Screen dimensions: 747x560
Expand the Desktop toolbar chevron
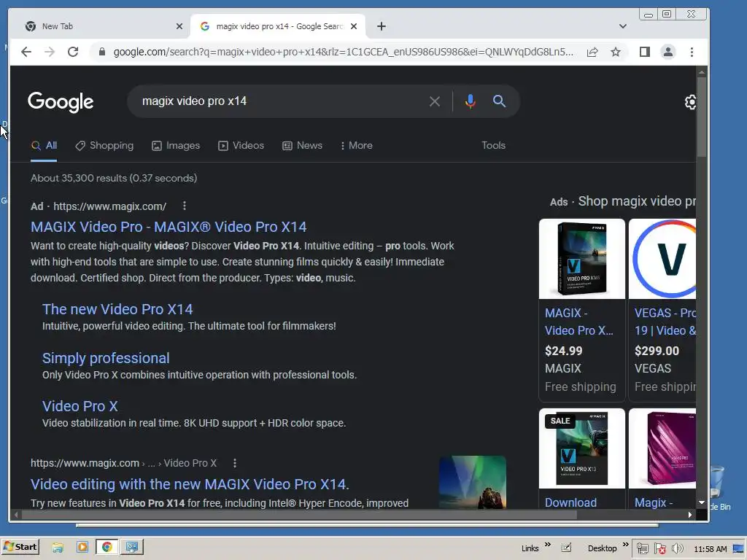(x=625, y=544)
